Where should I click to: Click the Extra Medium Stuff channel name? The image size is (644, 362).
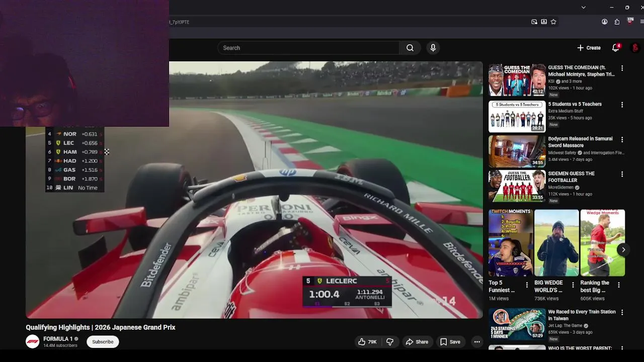(x=566, y=111)
